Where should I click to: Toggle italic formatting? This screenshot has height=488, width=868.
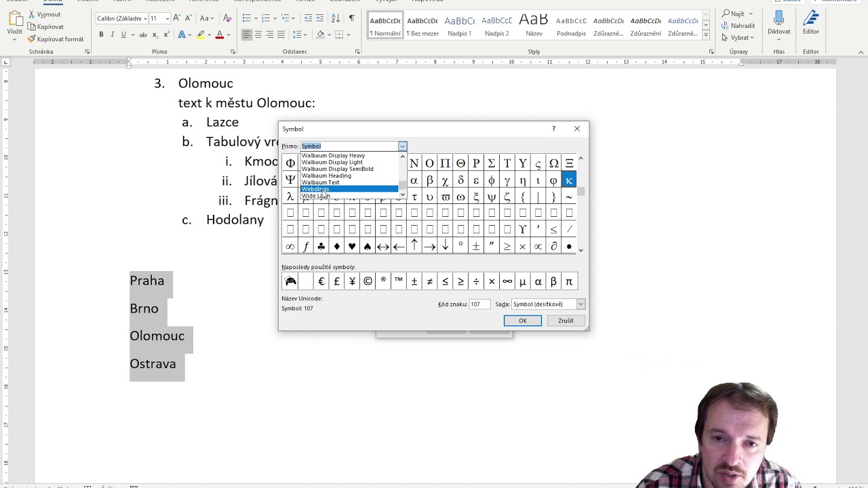113,35
